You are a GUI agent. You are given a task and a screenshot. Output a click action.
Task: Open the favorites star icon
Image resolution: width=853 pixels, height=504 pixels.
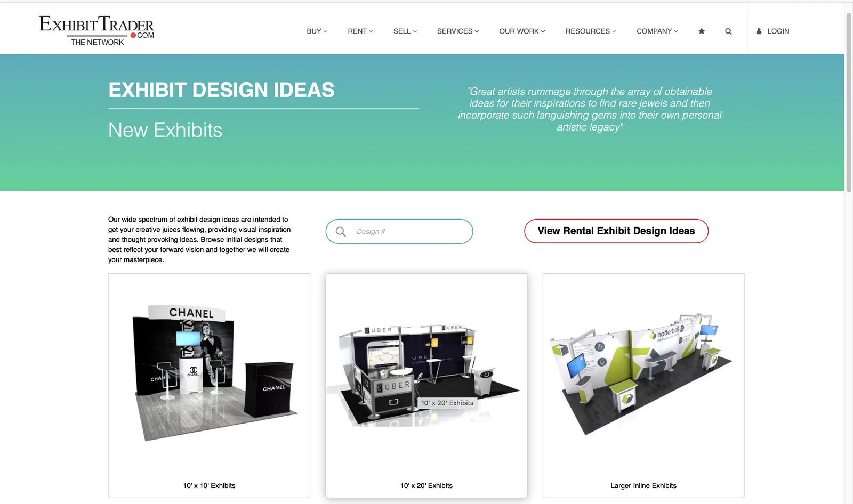[702, 31]
